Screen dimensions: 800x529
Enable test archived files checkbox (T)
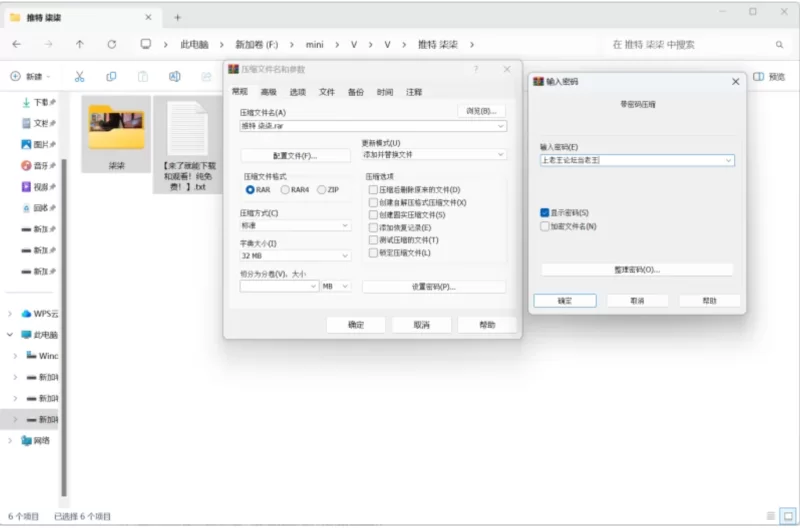(x=373, y=240)
